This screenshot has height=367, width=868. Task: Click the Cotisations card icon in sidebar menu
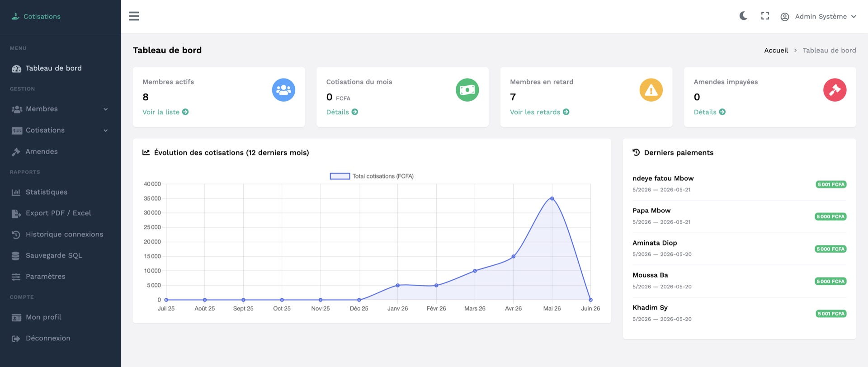17,131
